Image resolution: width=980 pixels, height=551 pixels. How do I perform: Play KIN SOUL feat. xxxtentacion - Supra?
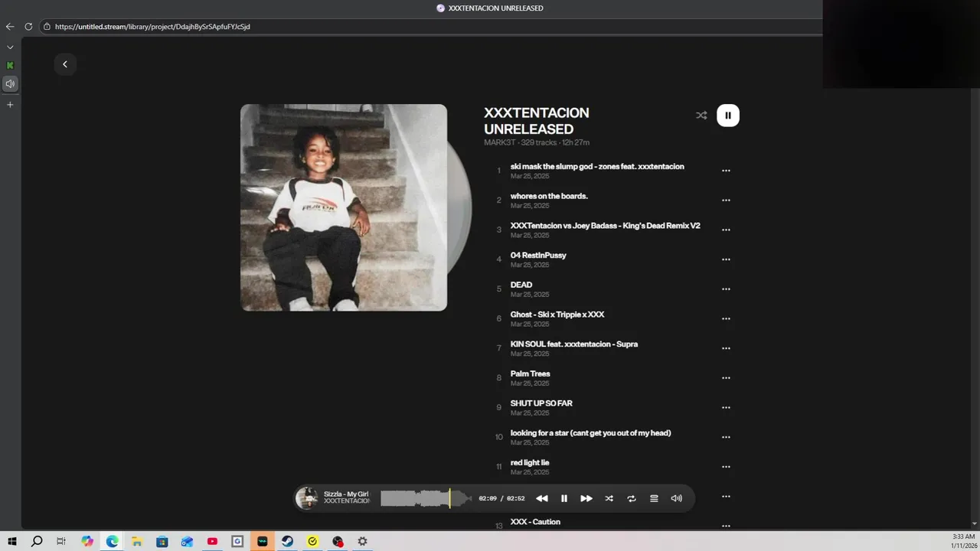coord(574,344)
